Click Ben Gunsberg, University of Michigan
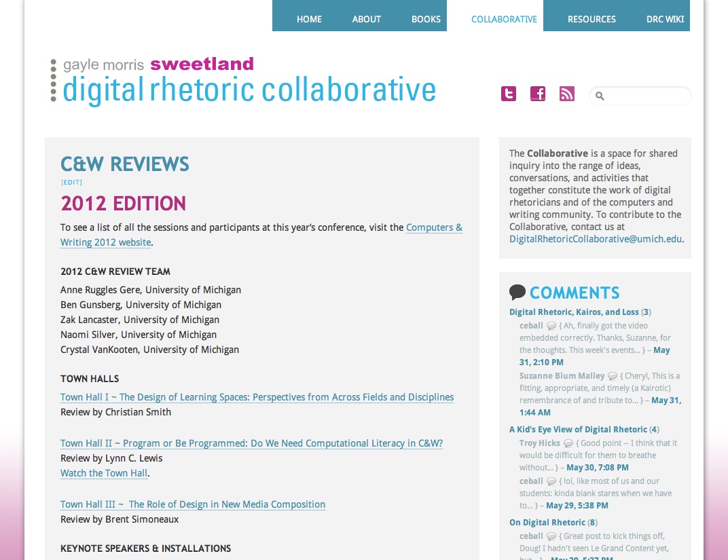This screenshot has height=560, width=728. (141, 305)
